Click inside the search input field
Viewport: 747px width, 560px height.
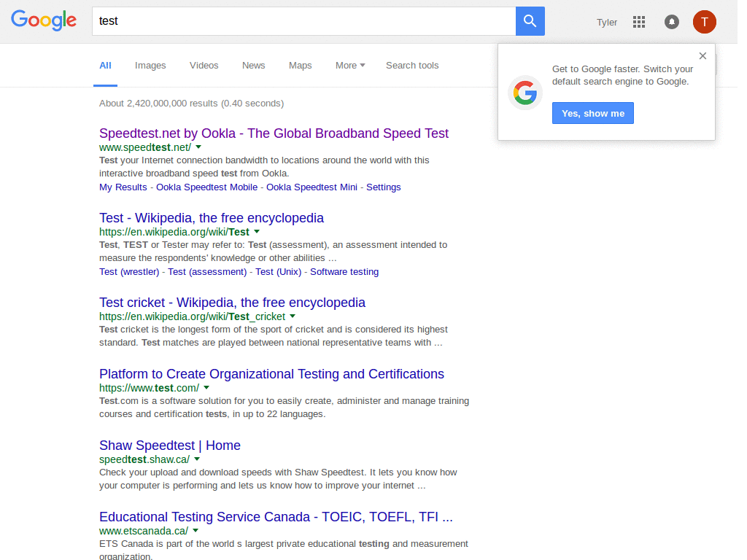pyautogui.click(x=292, y=20)
